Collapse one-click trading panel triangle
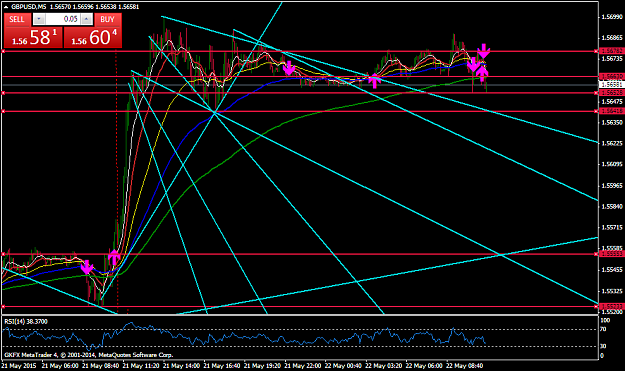625x371 pixels. (6, 7)
